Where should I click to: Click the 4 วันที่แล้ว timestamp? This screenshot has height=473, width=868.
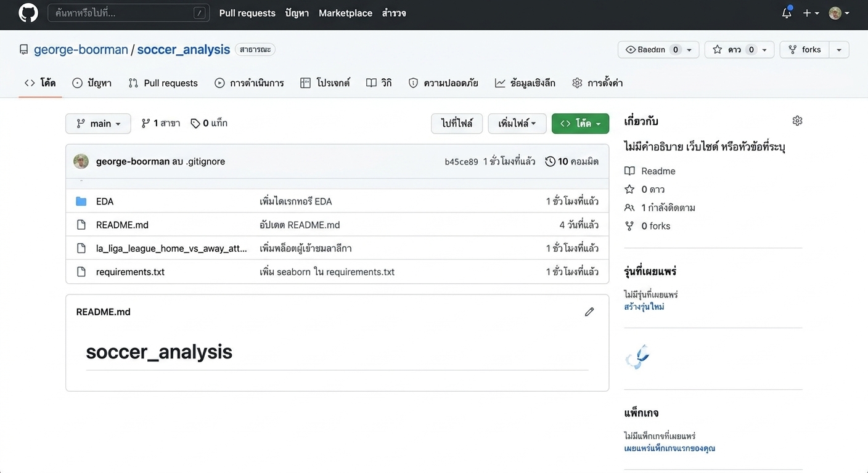[x=579, y=225]
